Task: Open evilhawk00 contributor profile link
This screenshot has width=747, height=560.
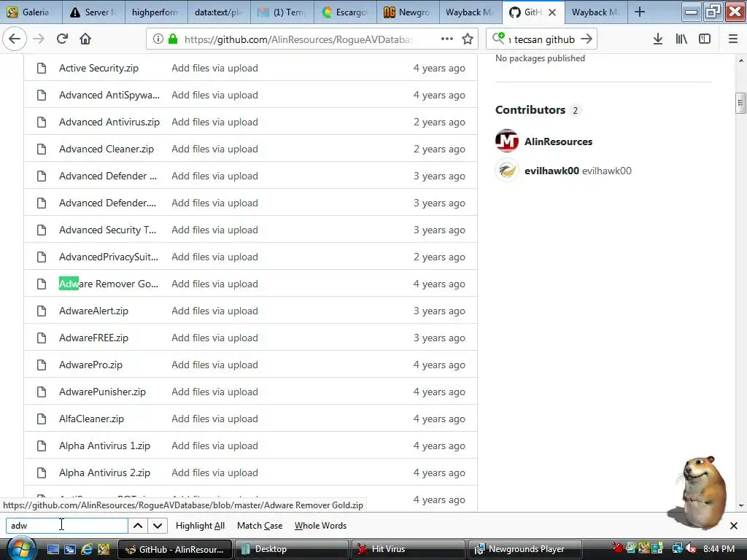Action: (551, 171)
